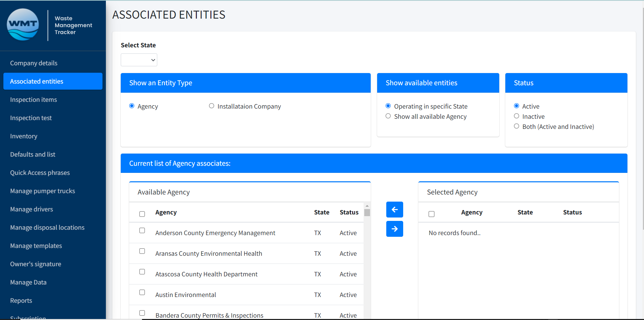Click the WMT logo icon
The image size is (644, 320).
tap(23, 25)
